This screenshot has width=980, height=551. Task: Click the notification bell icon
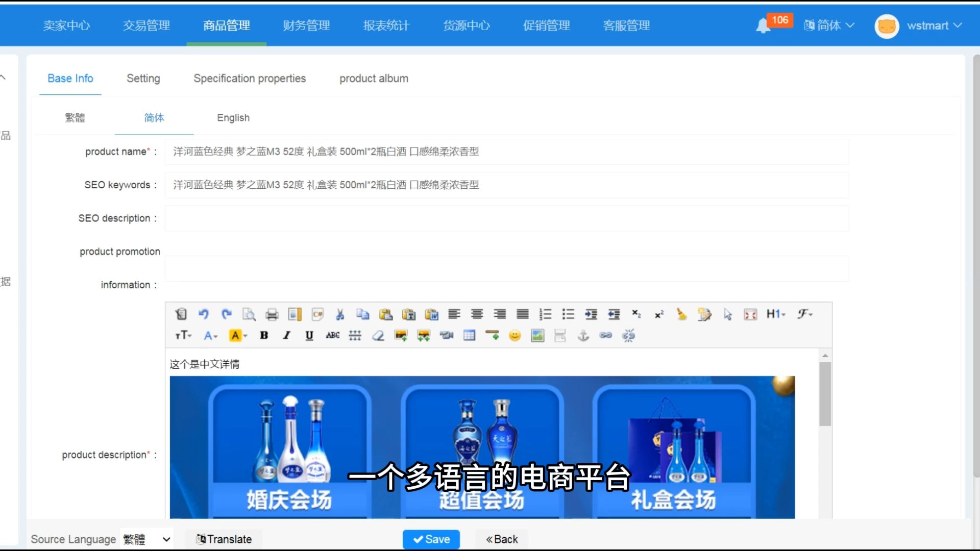[x=763, y=26]
